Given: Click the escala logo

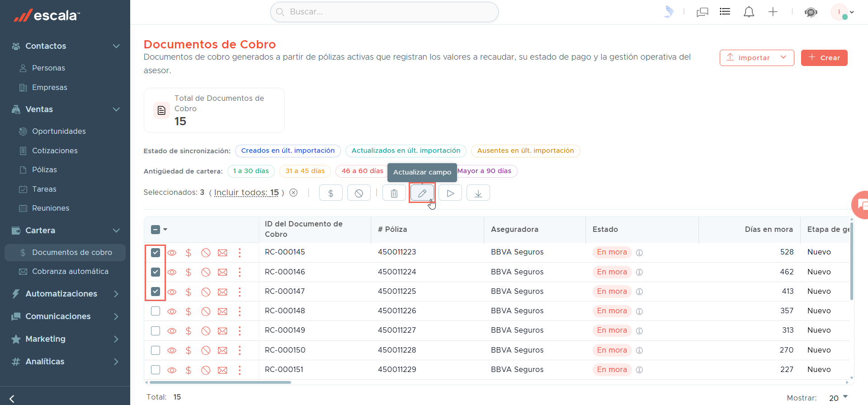Looking at the screenshot, I should (x=47, y=15).
